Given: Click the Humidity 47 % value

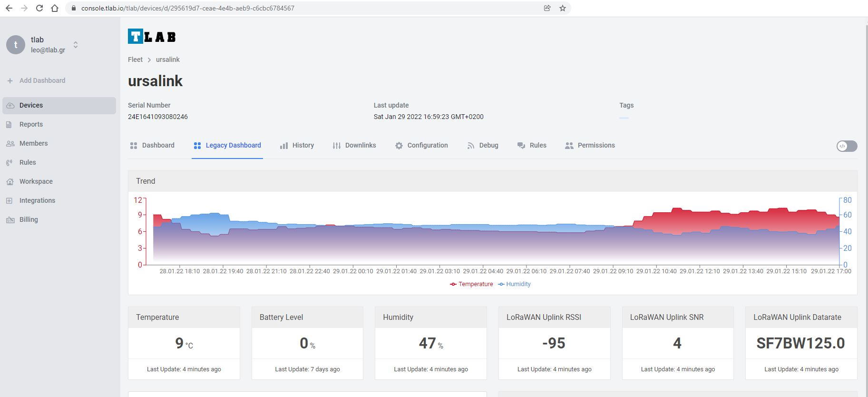Looking at the screenshot, I should (431, 343).
